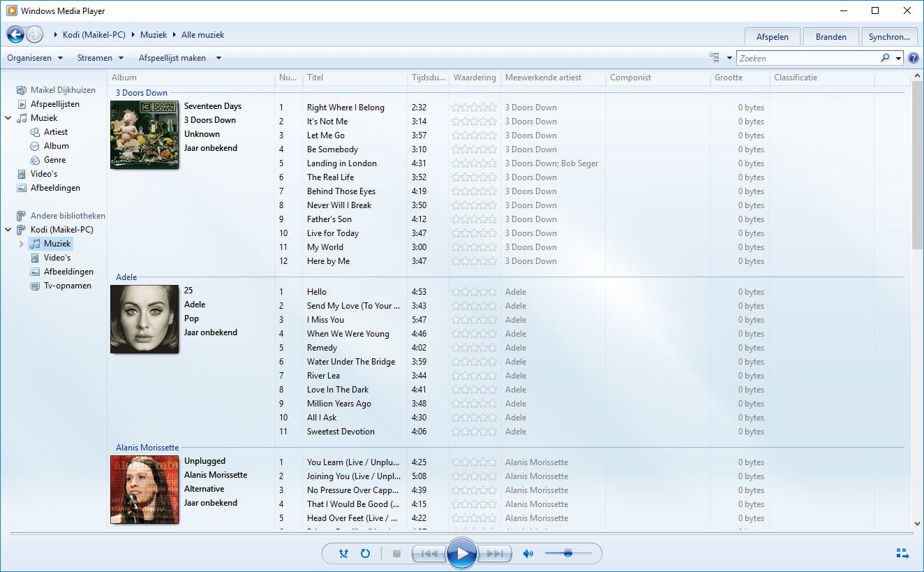Click the Forward navigation arrow button
This screenshot has height=572, width=924.
(34, 34)
